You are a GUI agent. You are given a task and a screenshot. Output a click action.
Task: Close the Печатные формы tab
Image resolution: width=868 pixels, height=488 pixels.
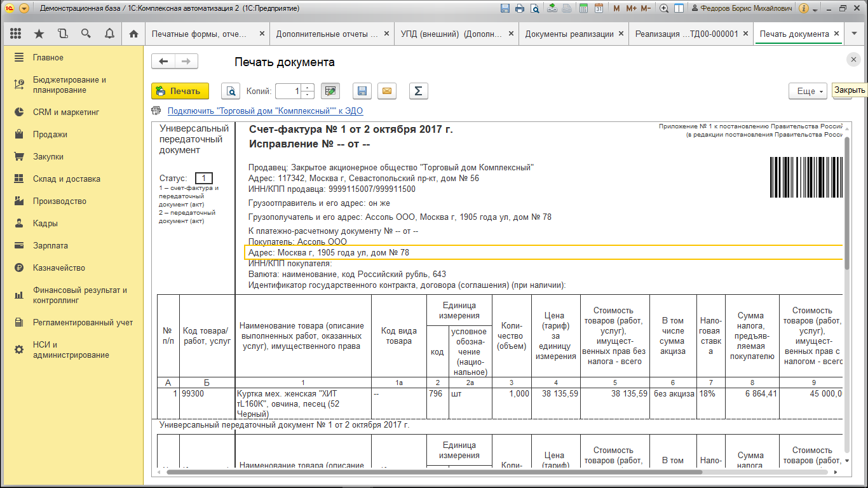(262, 34)
